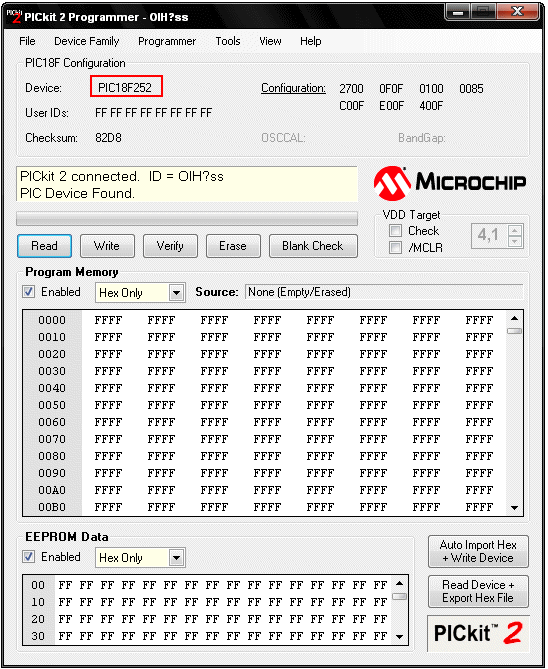Open the Device Family menu

87,41
